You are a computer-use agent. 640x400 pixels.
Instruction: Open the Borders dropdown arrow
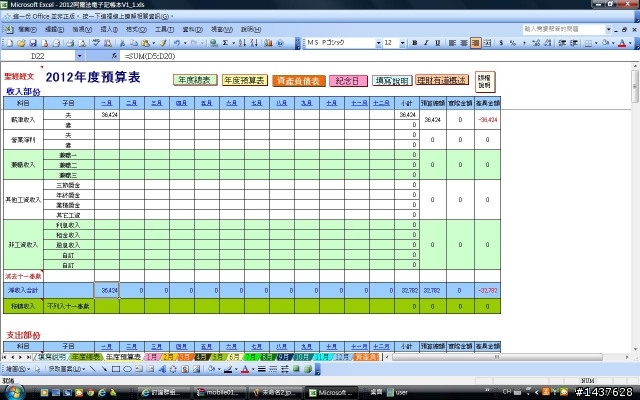596,43
